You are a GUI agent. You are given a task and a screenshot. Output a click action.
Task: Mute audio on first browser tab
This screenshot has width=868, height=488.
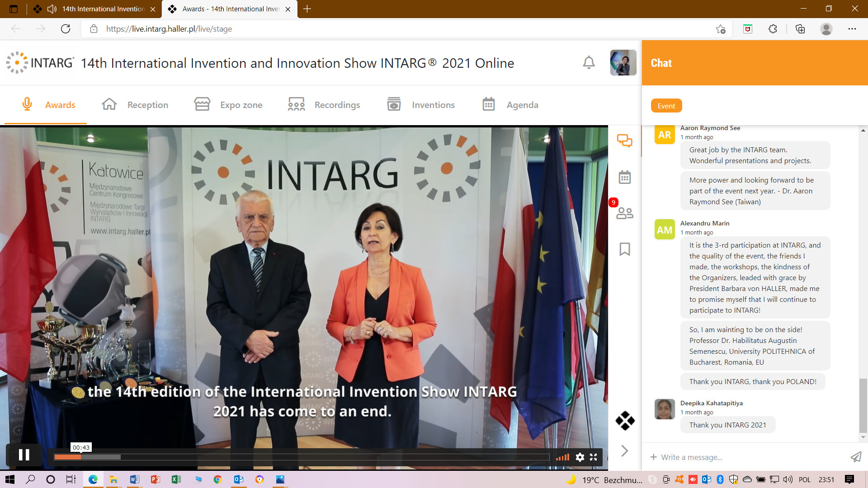click(52, 9)
